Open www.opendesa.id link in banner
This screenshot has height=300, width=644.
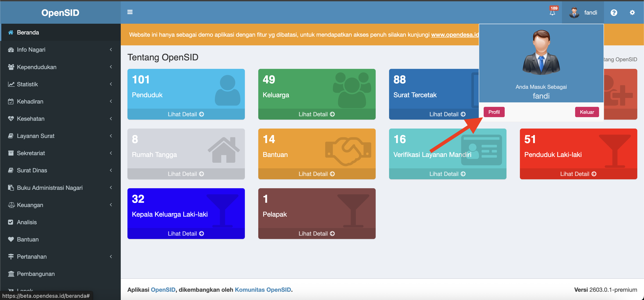[x=455, y=34]
